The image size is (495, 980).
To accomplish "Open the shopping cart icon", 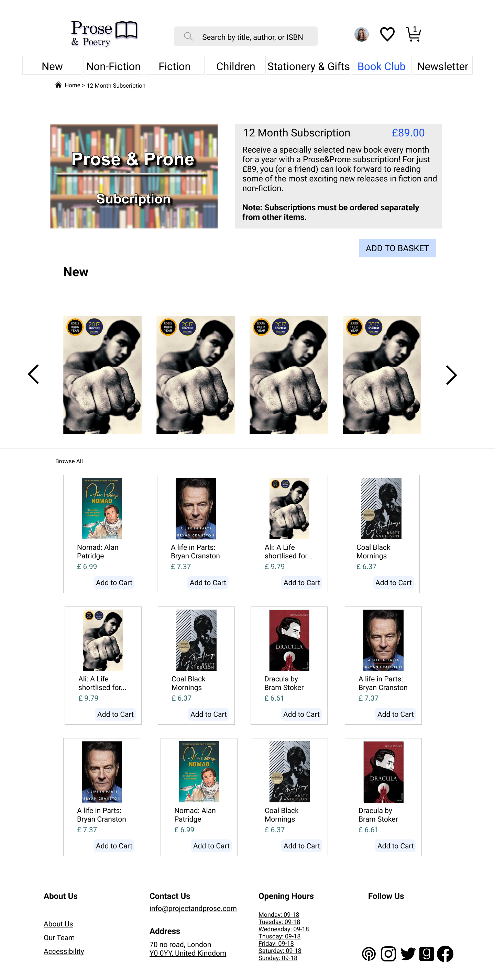I will (x=413, y=34).
